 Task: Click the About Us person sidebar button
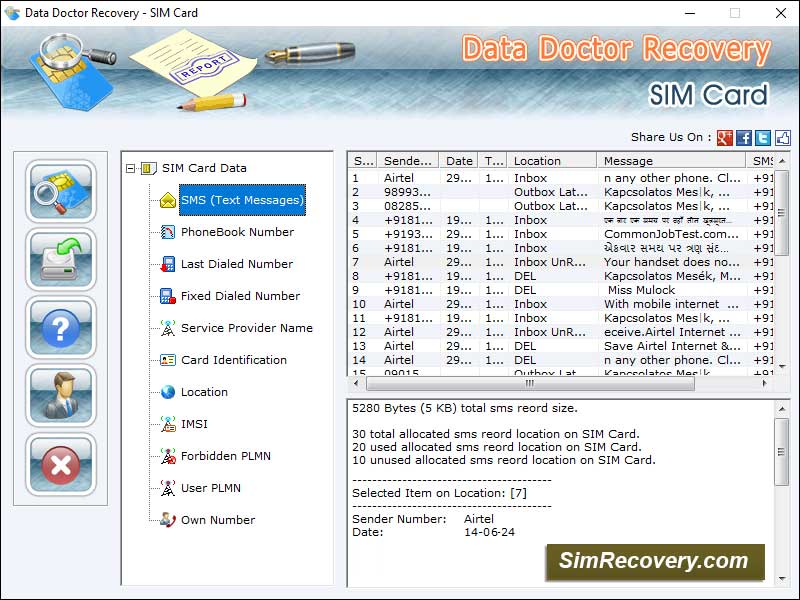pos(61,396)
